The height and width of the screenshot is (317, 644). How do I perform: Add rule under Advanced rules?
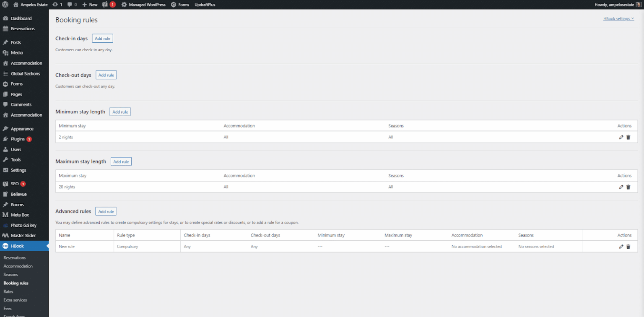pos(106,211)
